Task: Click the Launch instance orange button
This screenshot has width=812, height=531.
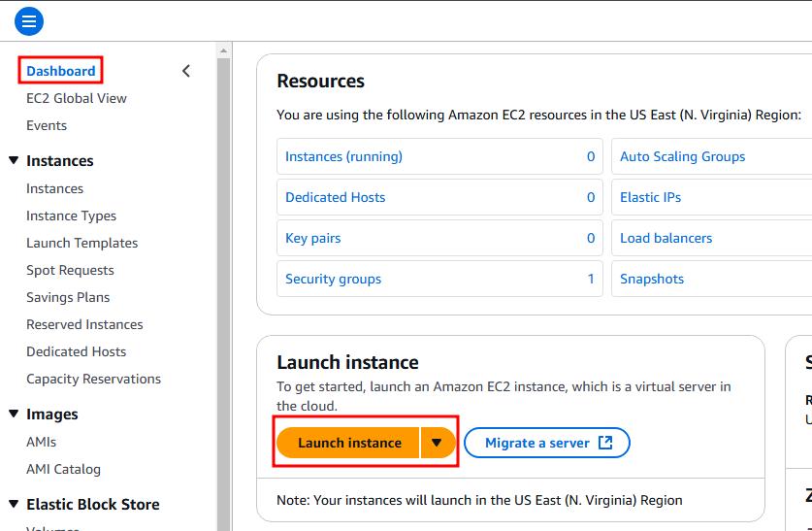Action: pos(348,443)
